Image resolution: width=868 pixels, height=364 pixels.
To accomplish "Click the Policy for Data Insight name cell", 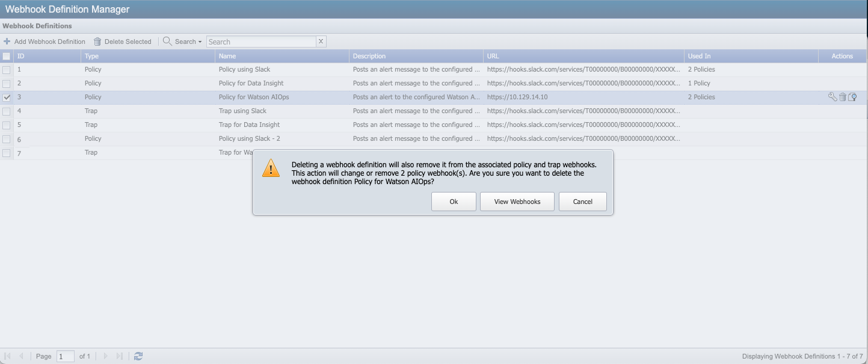I will 251,83.
